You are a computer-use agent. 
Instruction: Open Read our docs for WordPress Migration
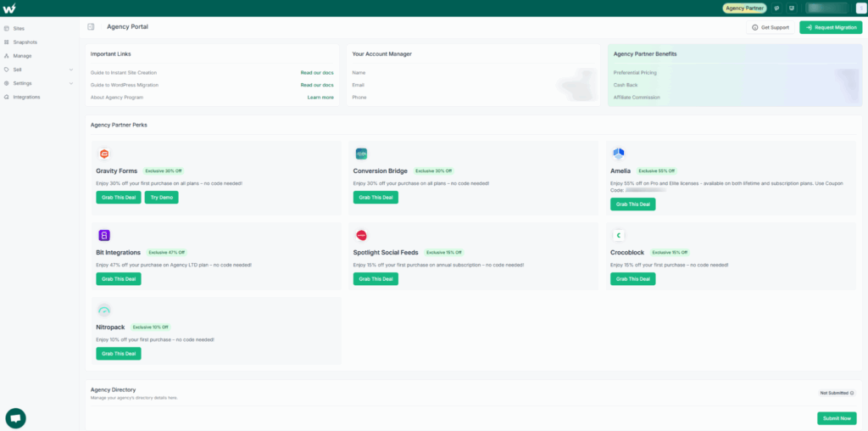pyautogui.click(x=317, y=85)
